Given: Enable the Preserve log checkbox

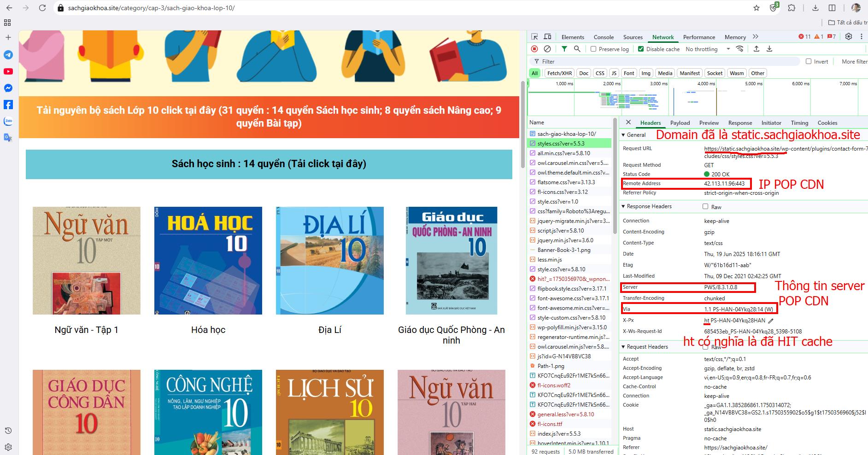Looking at the screenshot, I should point(593,49).
